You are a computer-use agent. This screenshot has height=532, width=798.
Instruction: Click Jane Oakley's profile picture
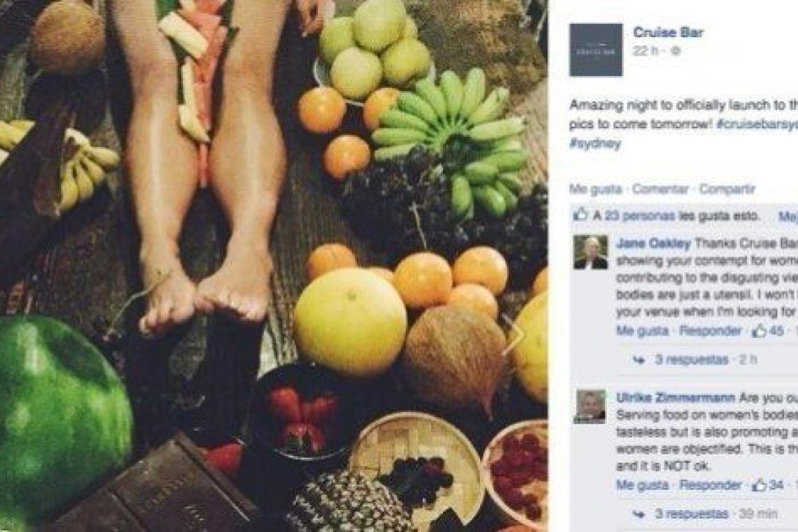coord(591,252)
